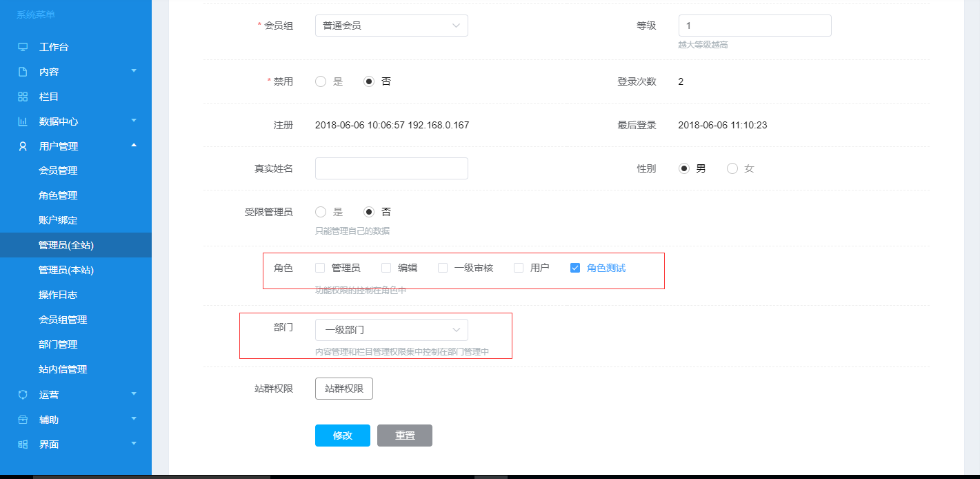Click the 站群权限 button
Image resolution: width=980 pixels, height=479 pixels.
click(344, 389)
